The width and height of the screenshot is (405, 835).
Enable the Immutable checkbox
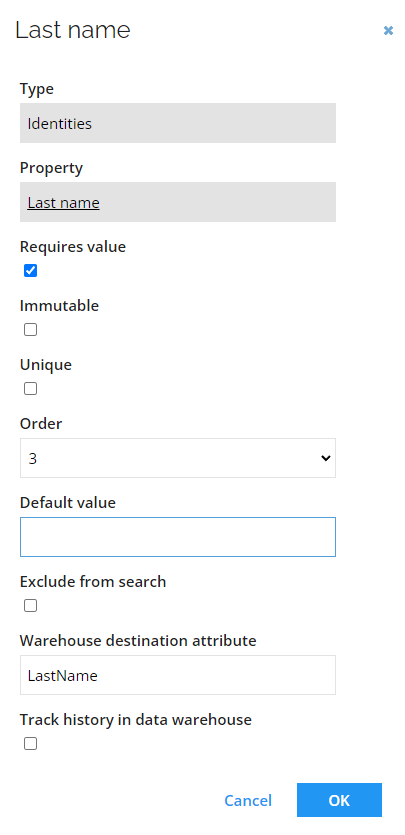(30, 330)
